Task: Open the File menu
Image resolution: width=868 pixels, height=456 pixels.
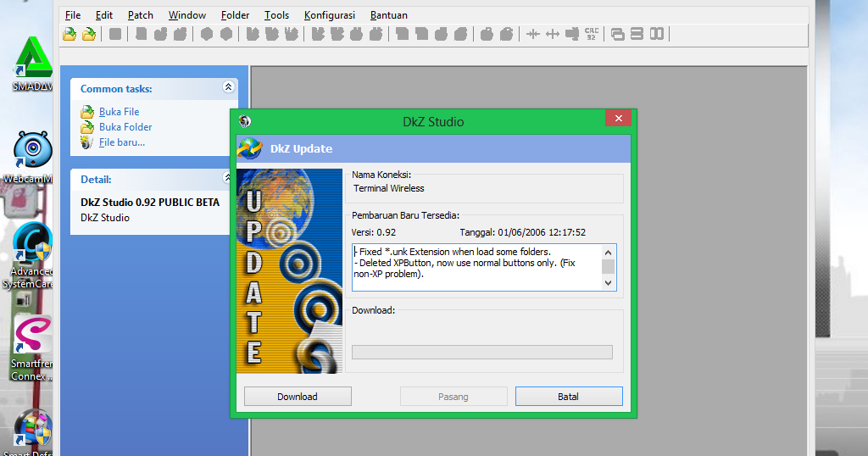Action: (x=73, y=15)
